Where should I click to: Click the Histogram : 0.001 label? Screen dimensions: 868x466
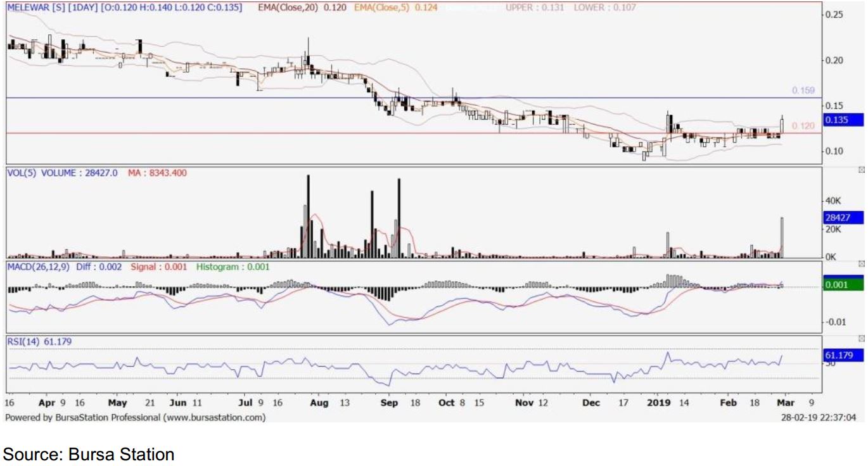[x=233, y=267]
